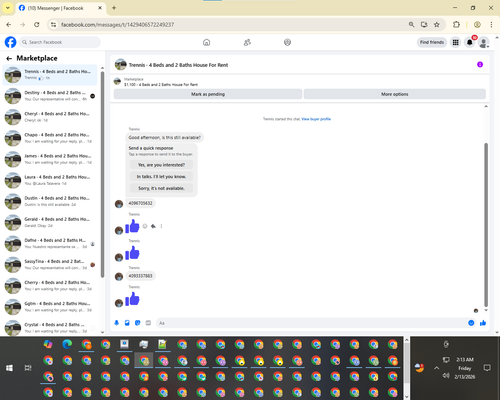
Task: Open the Trennis conversation in chat list
Action: 50,75
